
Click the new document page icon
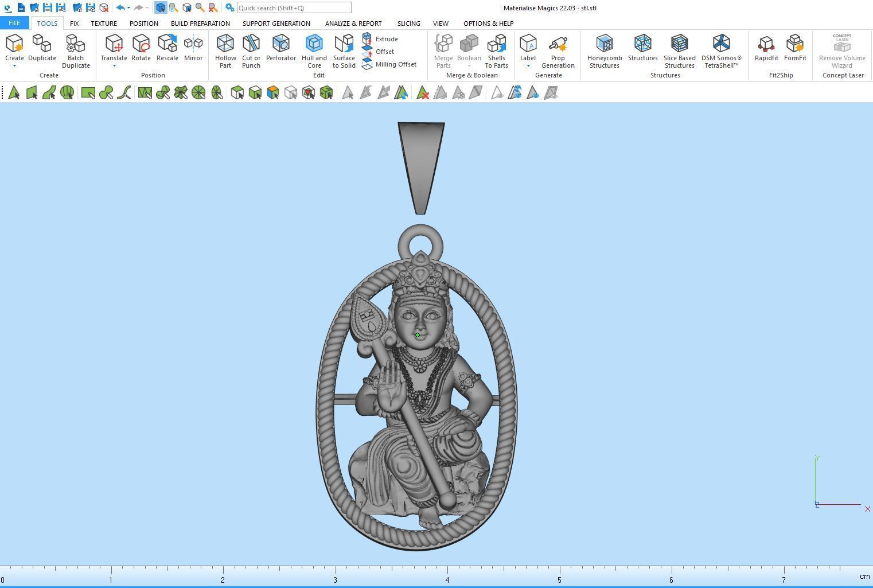[x=21, y=7]
